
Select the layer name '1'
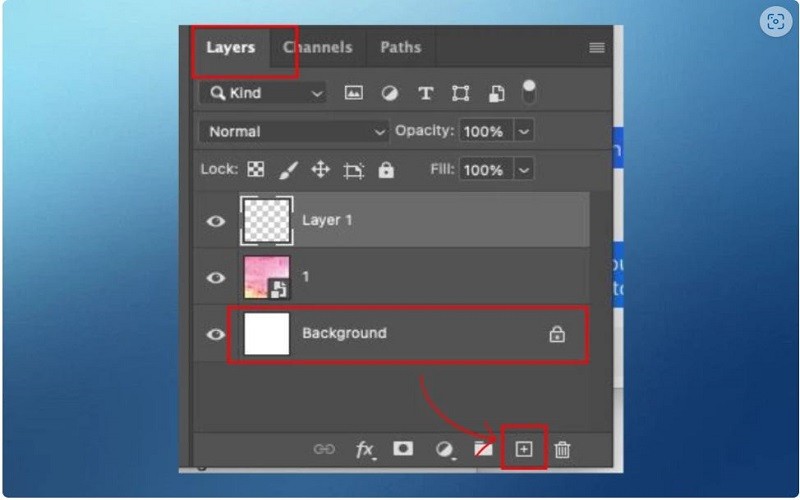pos(306,277)
